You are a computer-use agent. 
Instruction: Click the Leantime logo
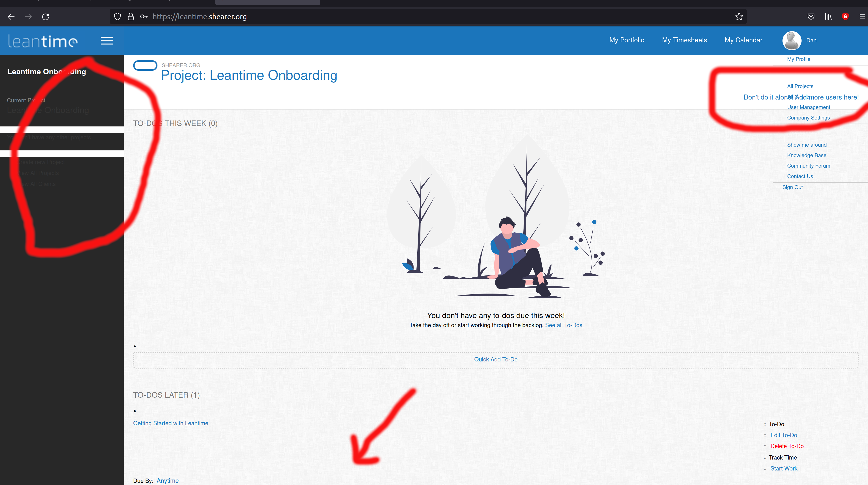point(43,41)
